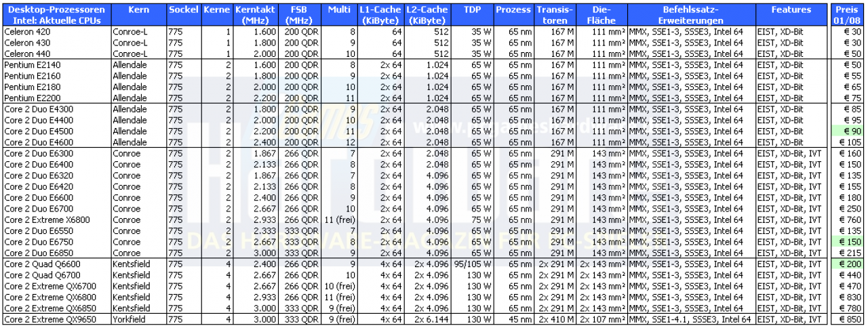Click the 'Pentium E2180' cell
The width and height of the screenshot is (868, 328).
click(x=57, y=87)
